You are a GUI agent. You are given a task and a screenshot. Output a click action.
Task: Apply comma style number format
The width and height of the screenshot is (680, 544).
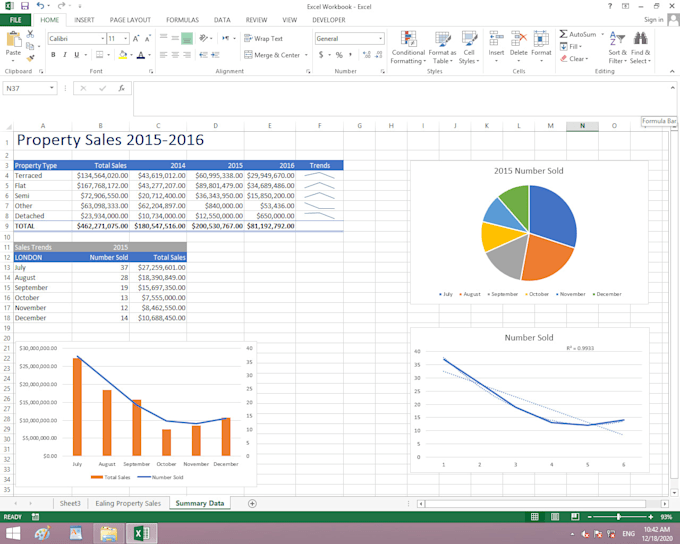350,55
